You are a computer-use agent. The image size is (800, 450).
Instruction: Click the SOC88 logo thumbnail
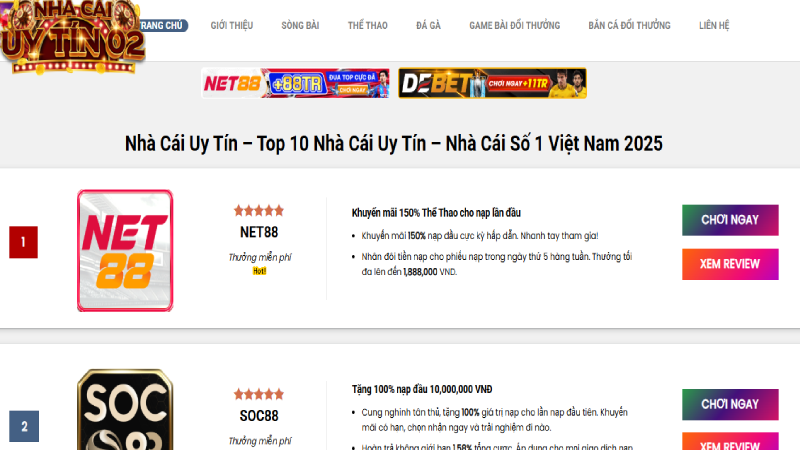[x=125, y=409]
